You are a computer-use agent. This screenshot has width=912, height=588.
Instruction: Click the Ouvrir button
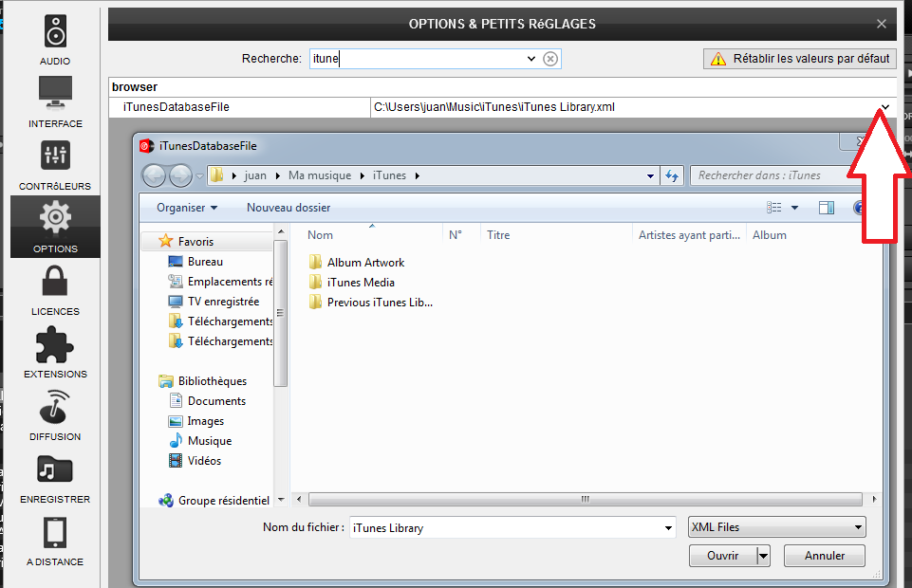point(723,556)
